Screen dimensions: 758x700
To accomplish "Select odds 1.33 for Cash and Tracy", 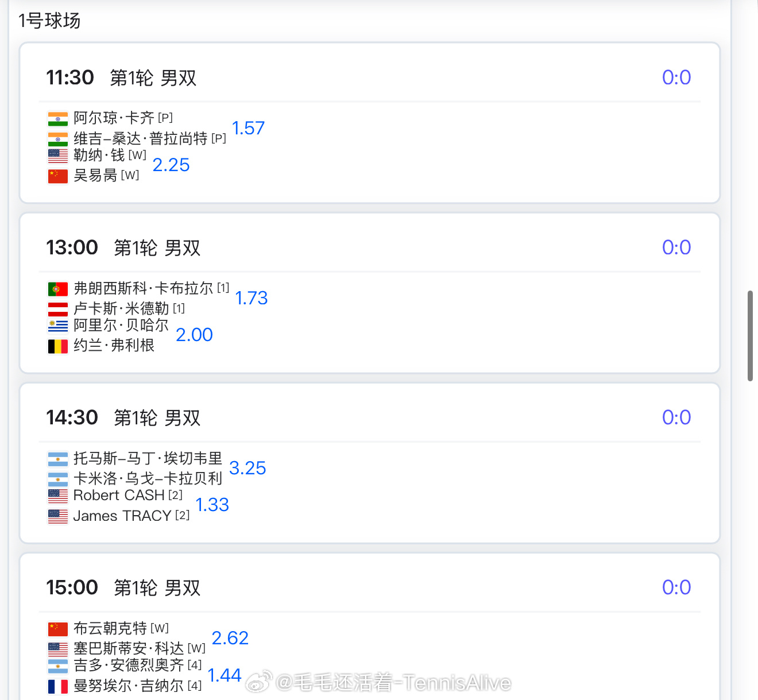I will (x=212, y=505).
